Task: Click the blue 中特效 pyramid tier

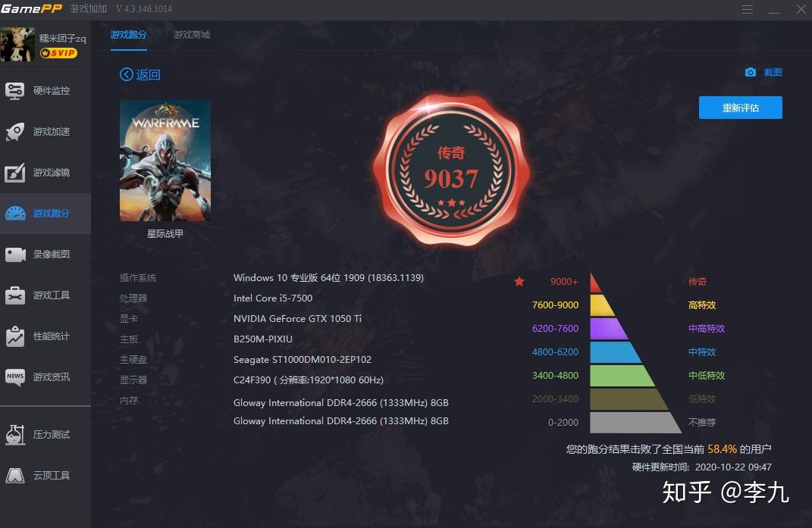Action: [x=614, y=352]
